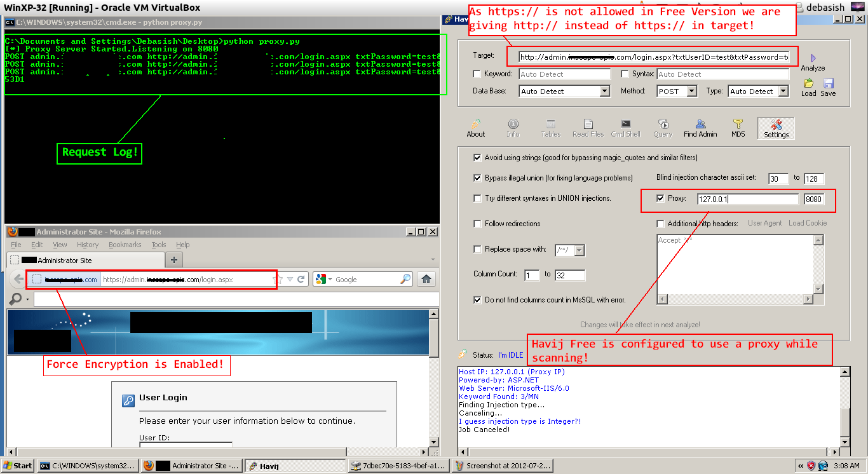
Task: Open Firefox URL history dropdown arrow
Action: 290,280
